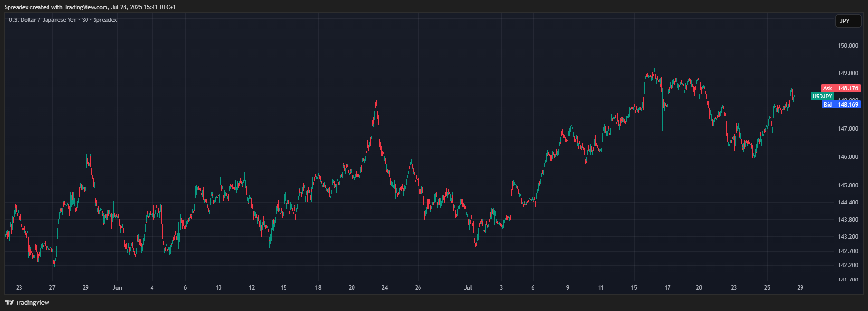
Task: Click the 147.000 price axis label
Action: coord(848,129)
